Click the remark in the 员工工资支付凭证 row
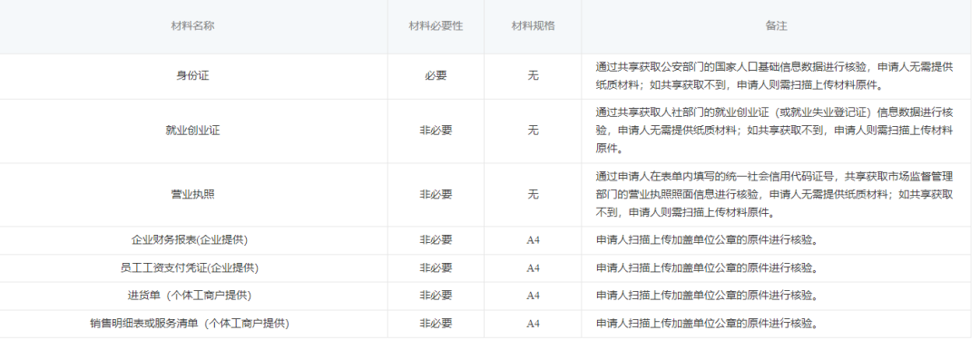The width and height of the screenshot is (980, 340). click(707, 268)
